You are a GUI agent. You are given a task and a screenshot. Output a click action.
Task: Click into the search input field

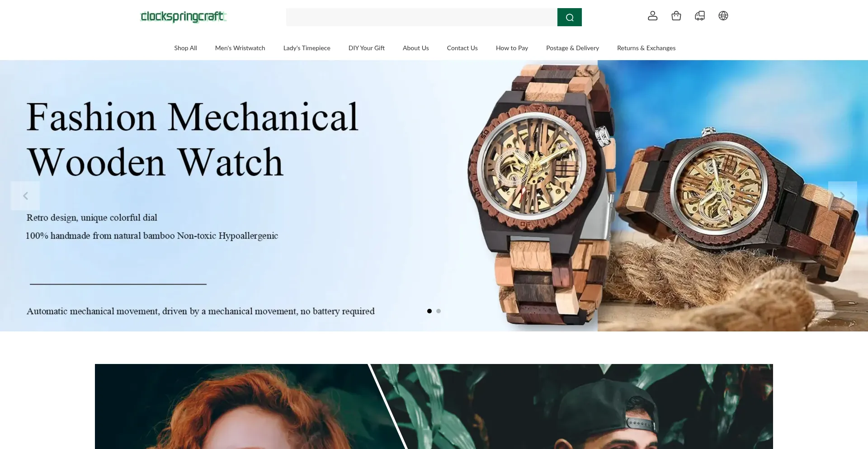(x=421, y=17)
